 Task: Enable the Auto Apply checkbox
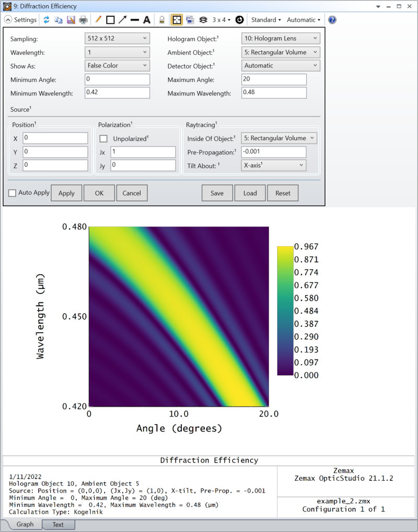(x=12, y=193)
